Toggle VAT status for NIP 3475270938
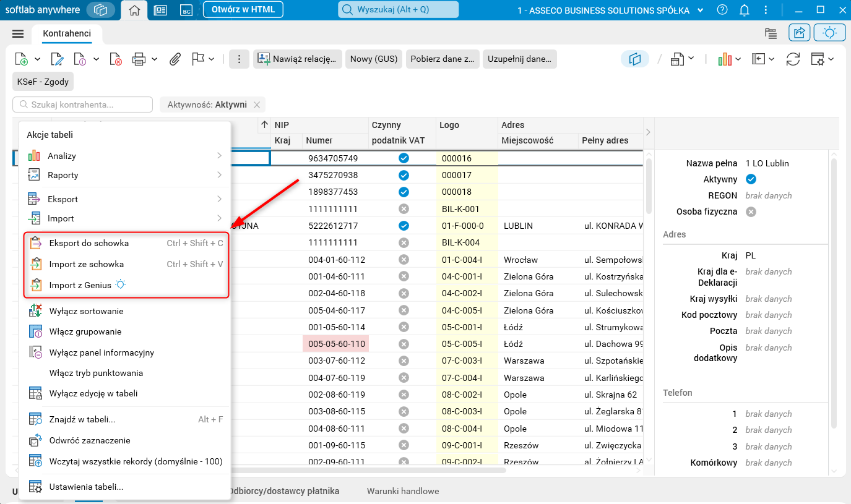This screenshot has width=851, height=504. [x=404, y=175]
